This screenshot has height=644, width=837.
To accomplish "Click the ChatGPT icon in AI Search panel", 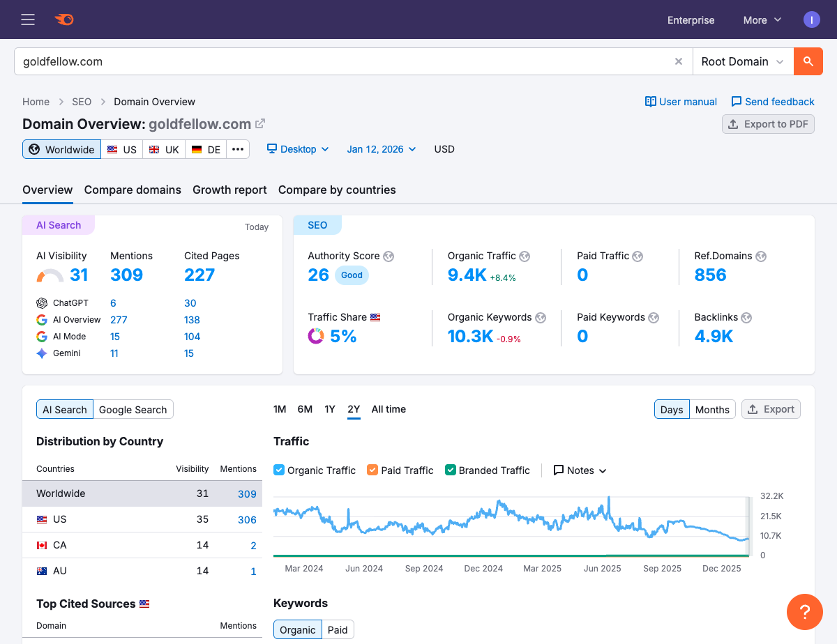I will point(40,302).
